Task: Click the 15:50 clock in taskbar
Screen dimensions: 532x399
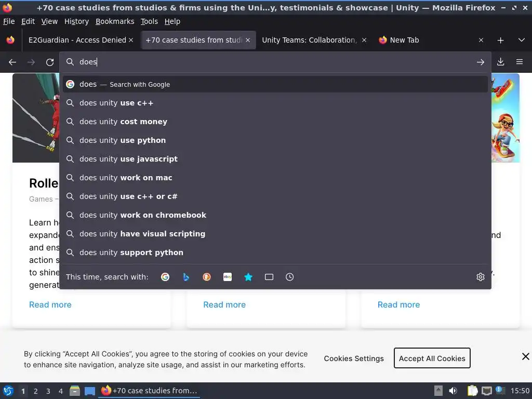Action: 520,391
